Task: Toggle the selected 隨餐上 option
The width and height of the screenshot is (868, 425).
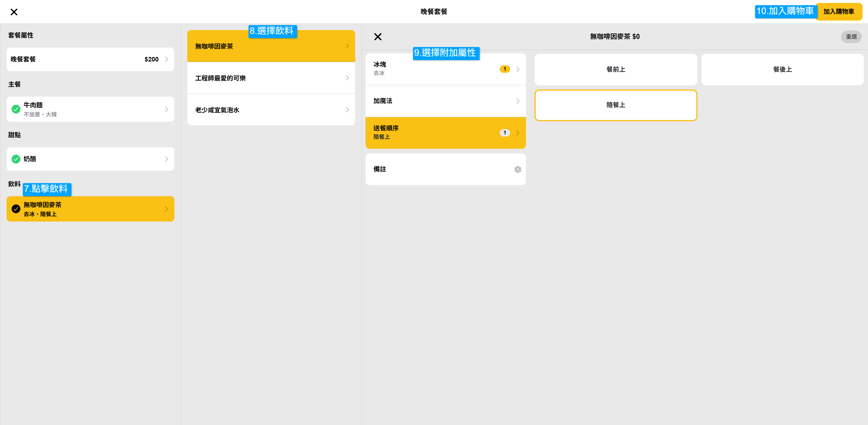Action: [615, 105]
